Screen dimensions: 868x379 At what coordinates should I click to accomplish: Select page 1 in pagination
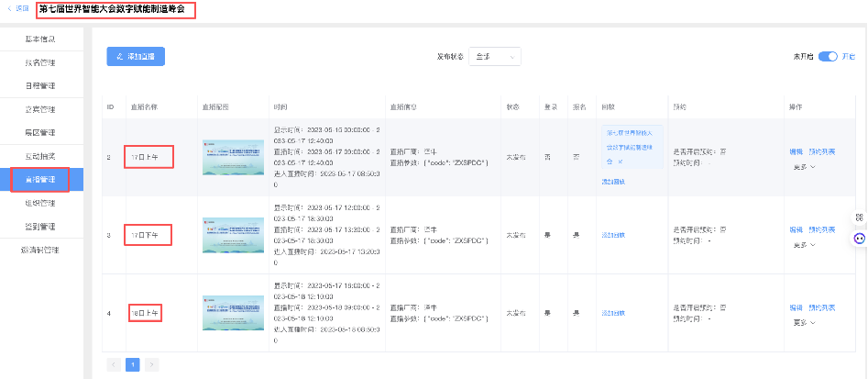click(132, 364)
